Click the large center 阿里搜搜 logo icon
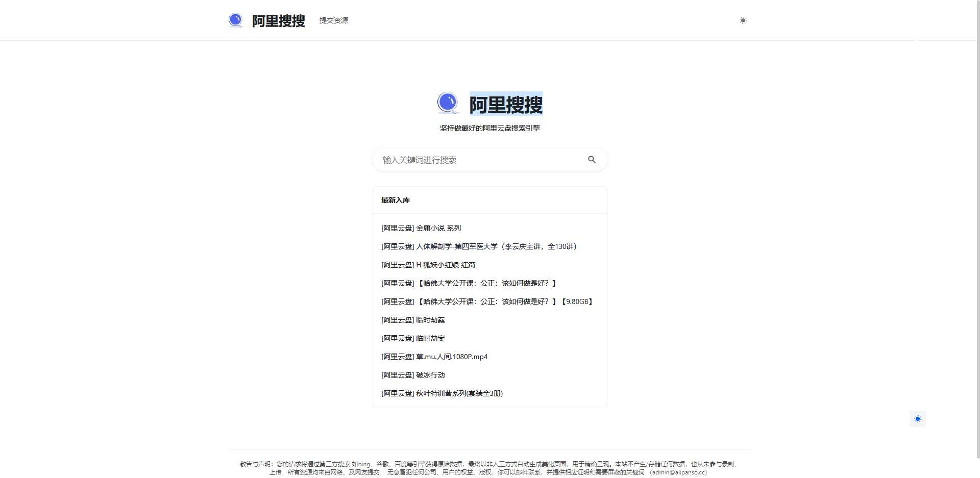The width and height of the screenshot is (980, 478). pos(448,103)
